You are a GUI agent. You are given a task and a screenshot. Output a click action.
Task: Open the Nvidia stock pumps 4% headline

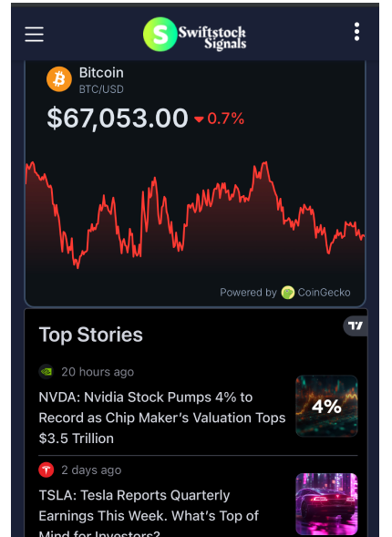coord(162,418)
